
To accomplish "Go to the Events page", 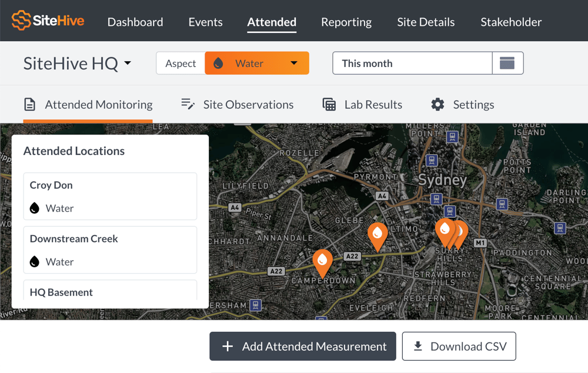I will coord(205,22).
